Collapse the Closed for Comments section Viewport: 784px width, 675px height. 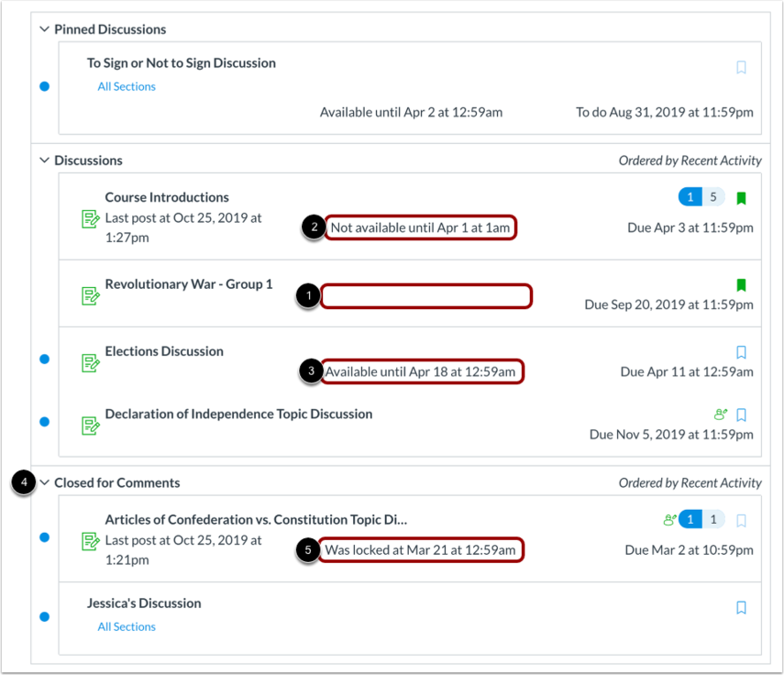[45, 482]
